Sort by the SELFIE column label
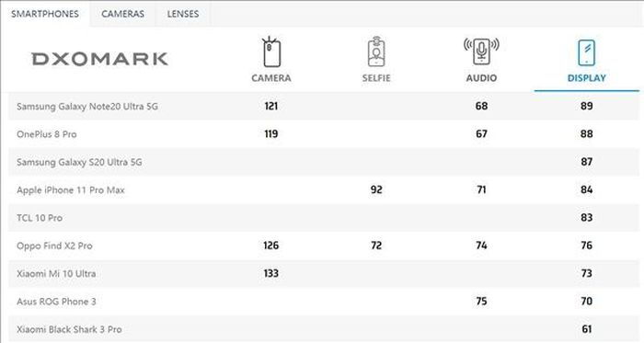 click(376, 78)
